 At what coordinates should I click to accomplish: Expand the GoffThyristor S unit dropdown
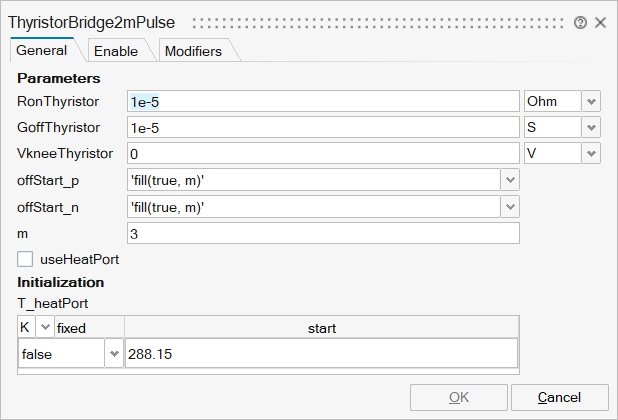(x=591, y=127)
